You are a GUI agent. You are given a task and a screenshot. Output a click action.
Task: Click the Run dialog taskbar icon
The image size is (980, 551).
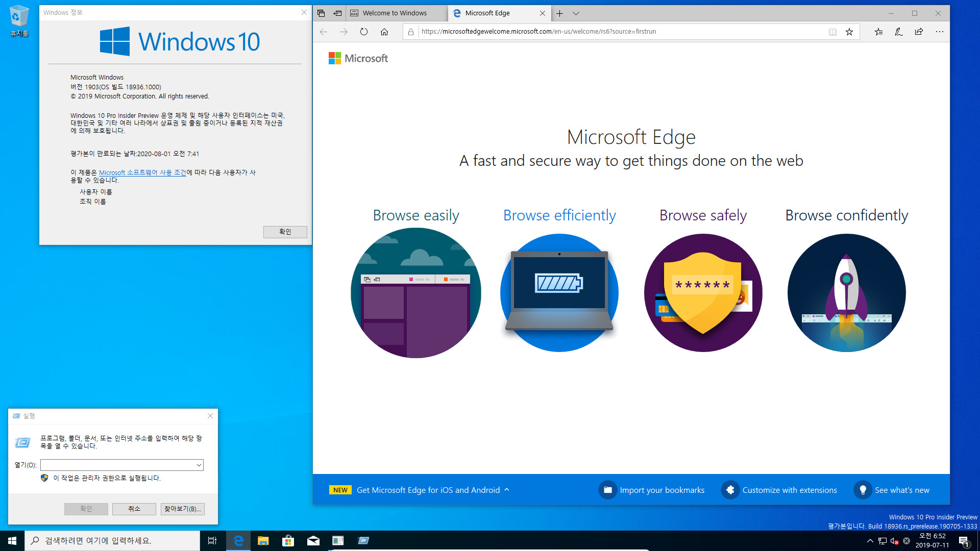point(363,541)
